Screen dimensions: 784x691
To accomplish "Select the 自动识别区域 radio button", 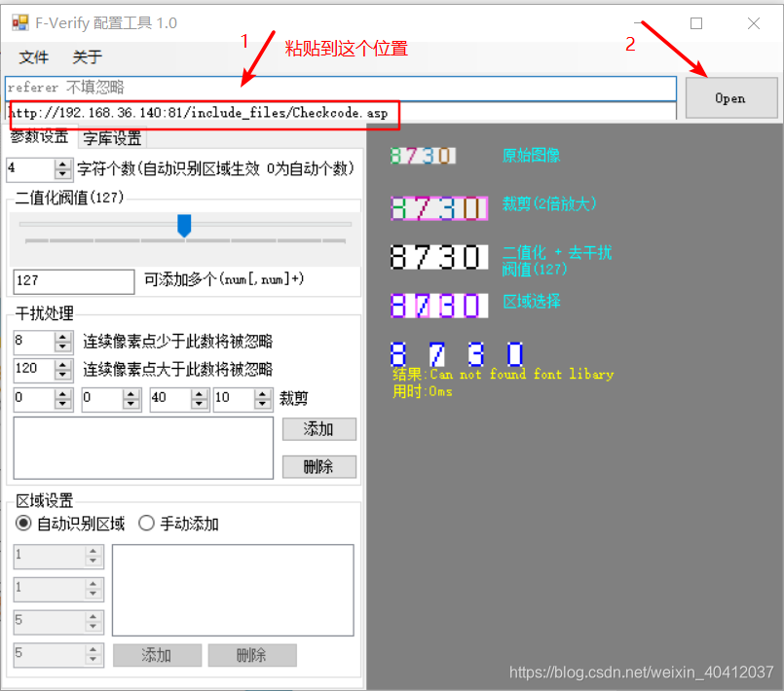I will (x=23, y=523).
